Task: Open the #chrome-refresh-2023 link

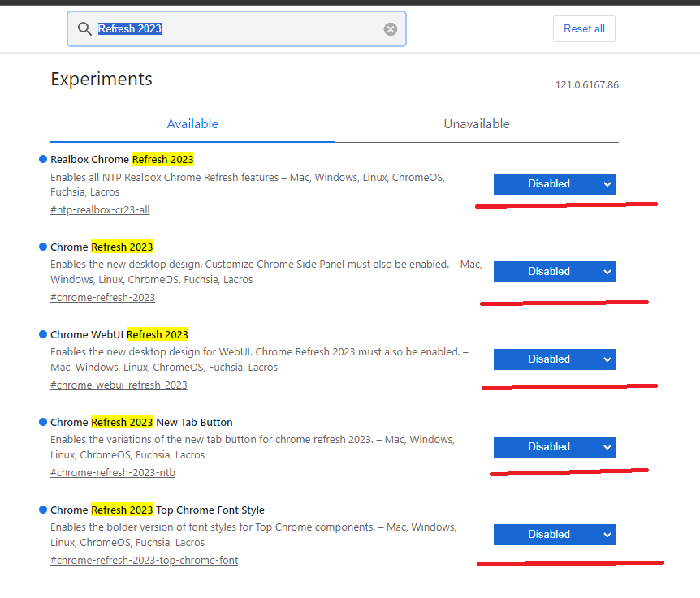Action: pyautogui.click(x=102, y=298)
